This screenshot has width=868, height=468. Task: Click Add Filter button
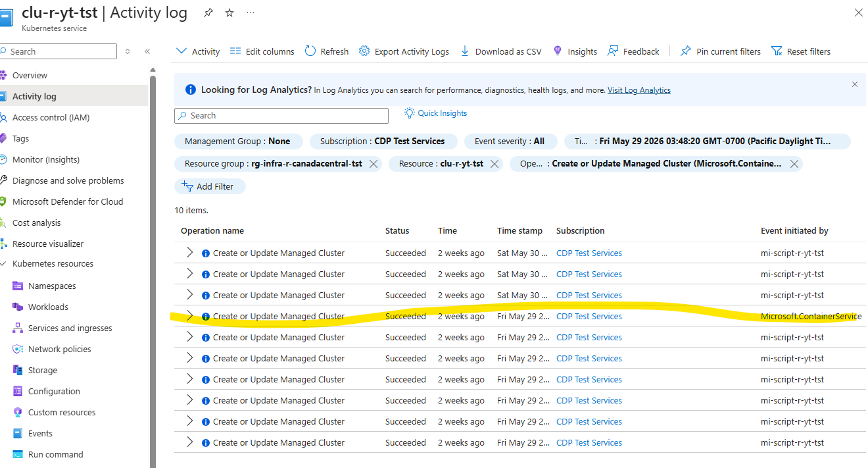210,186
